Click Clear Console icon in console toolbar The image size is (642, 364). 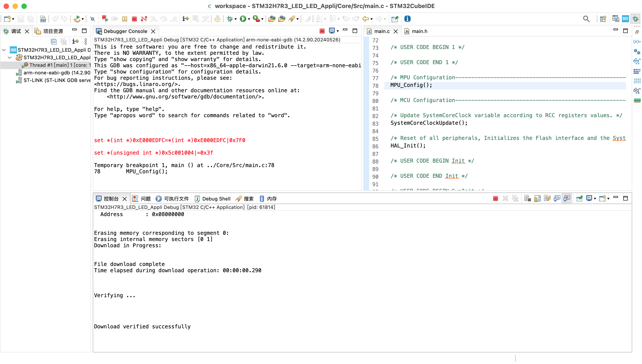pos(527,198)
